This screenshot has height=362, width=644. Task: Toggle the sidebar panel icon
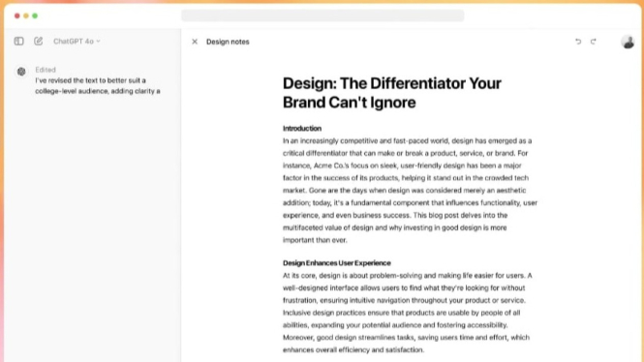click(x=19, y=41)
